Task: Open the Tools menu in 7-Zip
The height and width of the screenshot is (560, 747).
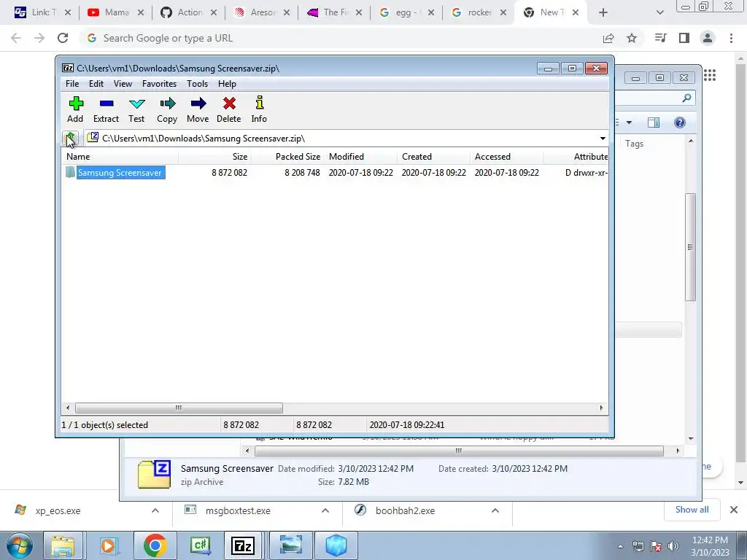Action: point(197,84)
